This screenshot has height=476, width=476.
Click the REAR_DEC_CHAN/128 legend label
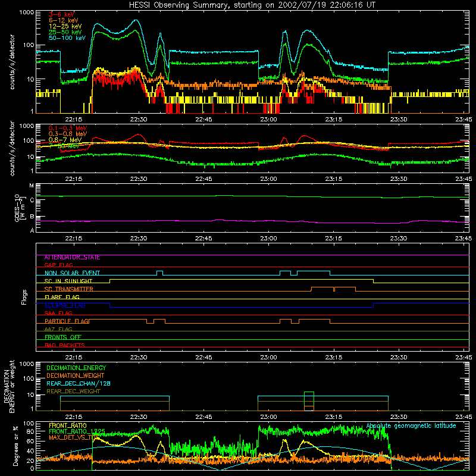[x=79, y=384]
